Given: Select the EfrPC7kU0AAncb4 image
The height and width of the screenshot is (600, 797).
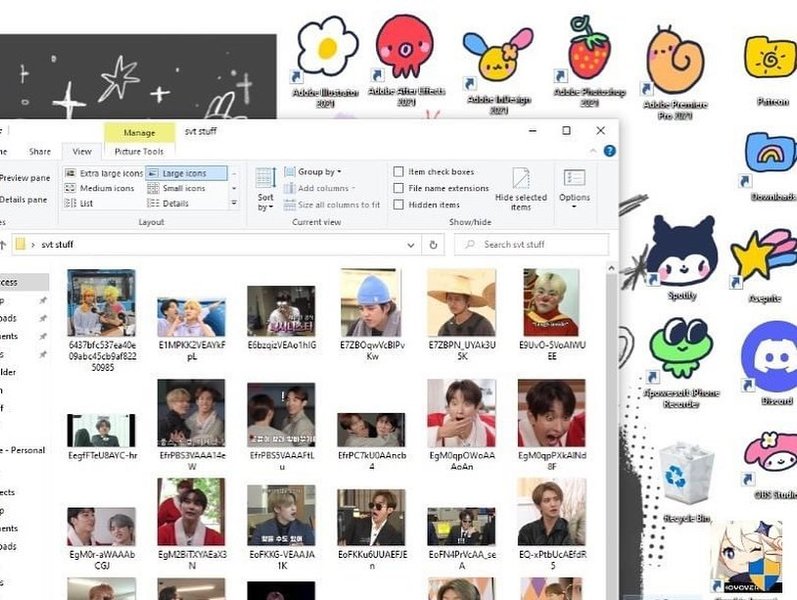Looking at the screenshot, I should 372,441.
